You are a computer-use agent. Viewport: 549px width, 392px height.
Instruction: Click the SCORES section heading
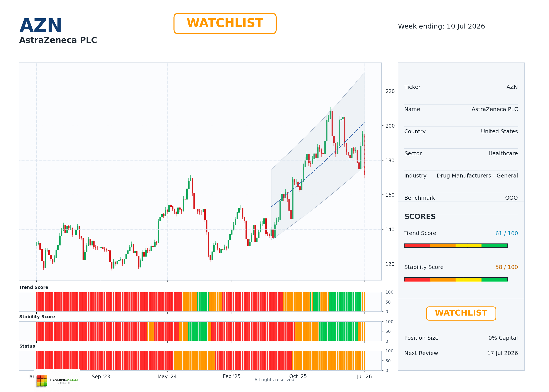[420, 216]
